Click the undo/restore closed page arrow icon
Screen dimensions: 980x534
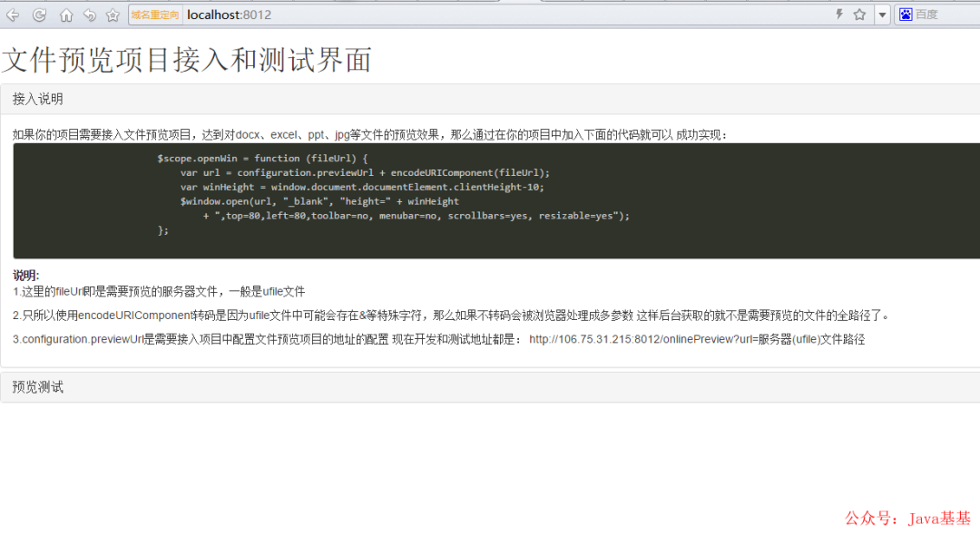[90, 15]
